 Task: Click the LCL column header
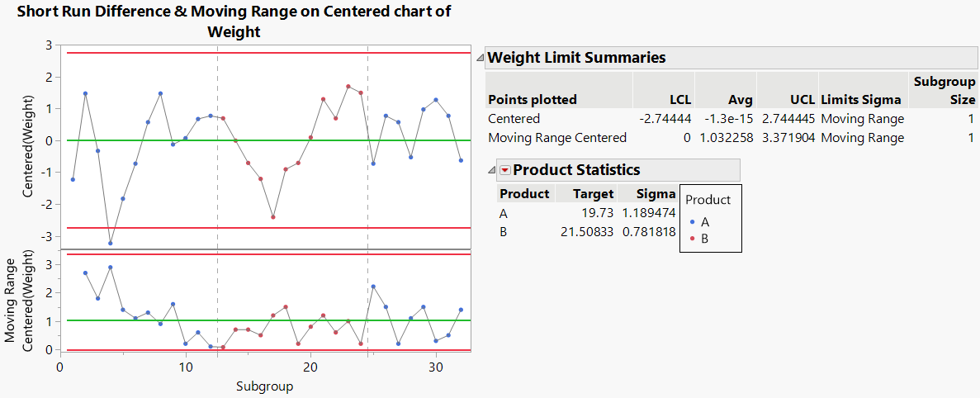tap(679, 100)
